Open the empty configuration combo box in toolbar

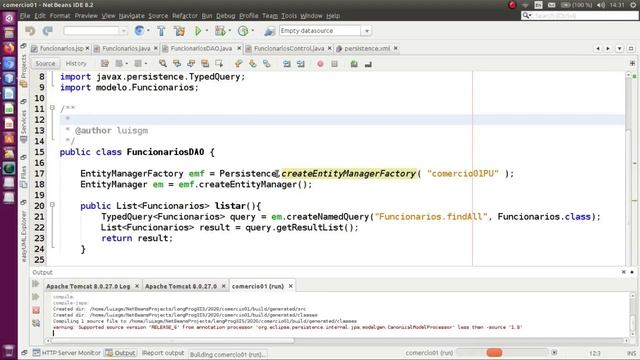click(95, 31)
